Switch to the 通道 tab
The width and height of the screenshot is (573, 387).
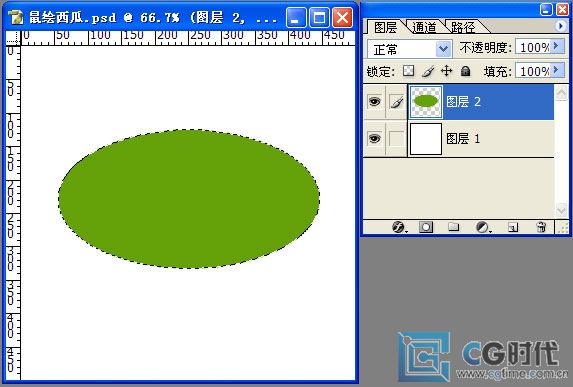pos(424,27)
